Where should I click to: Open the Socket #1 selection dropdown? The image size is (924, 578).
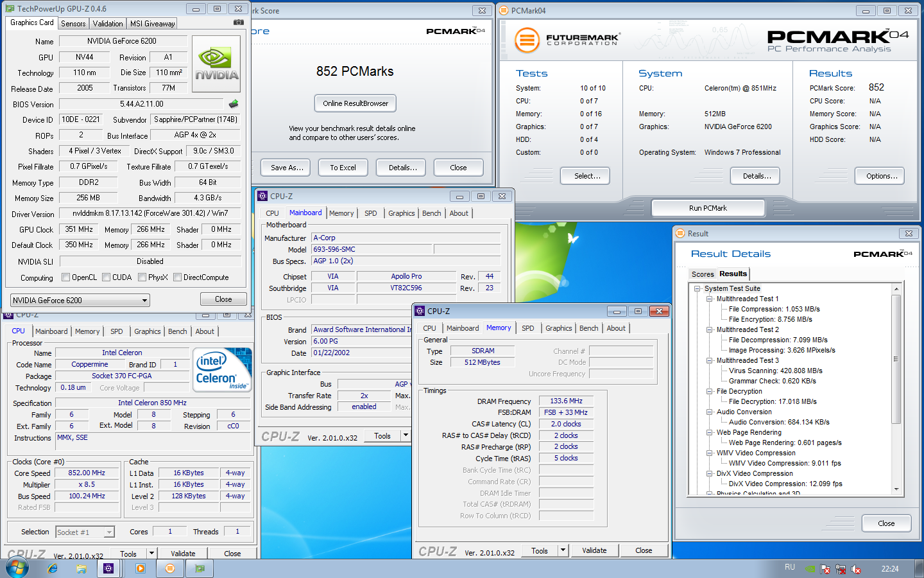(85, 532)
